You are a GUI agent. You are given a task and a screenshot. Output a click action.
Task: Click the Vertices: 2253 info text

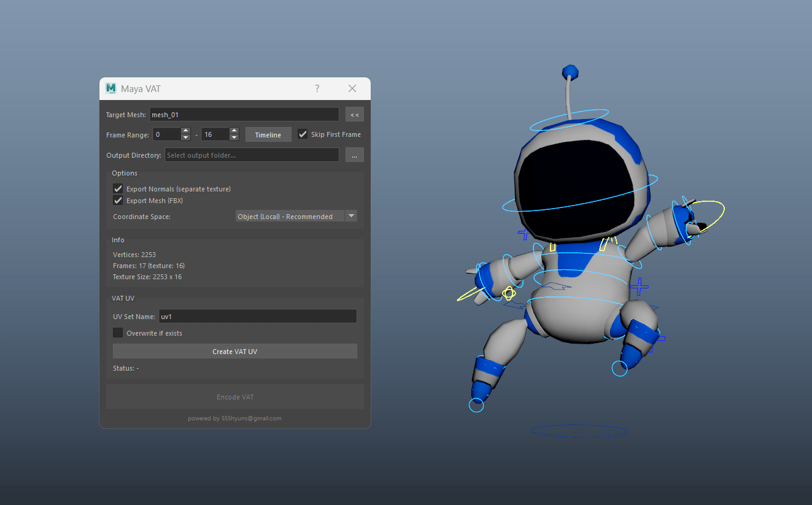(x=134, y=255)
